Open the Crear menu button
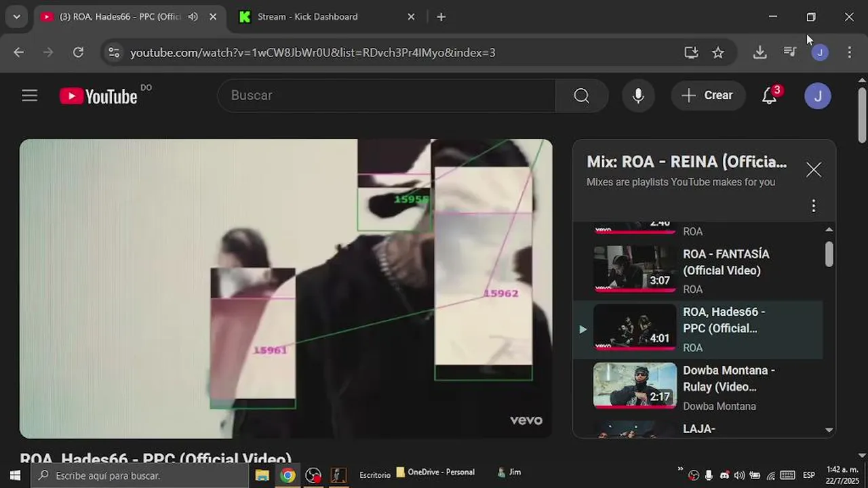 708,96
